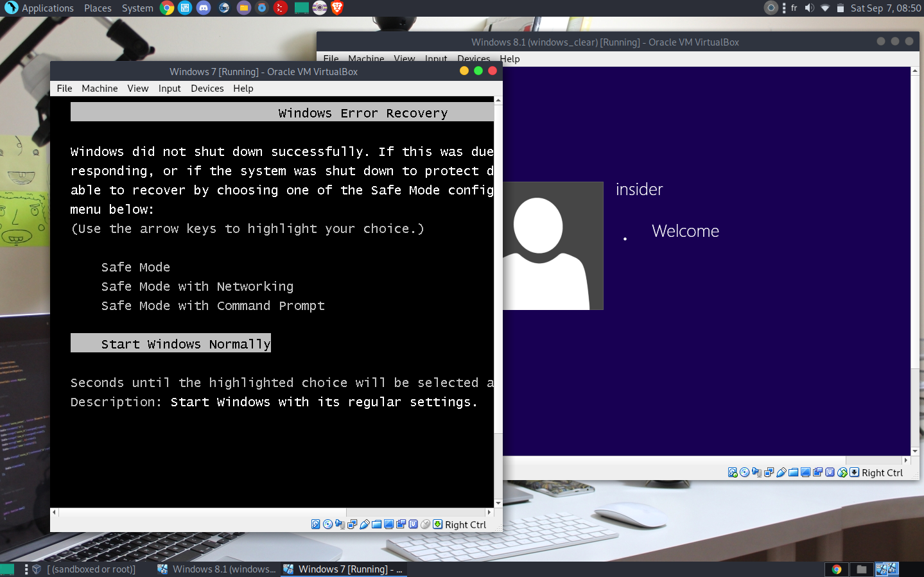The image size is (924, 577).
Task: Select Safe Mode with Command Prompt option
Action: (213, 306)
